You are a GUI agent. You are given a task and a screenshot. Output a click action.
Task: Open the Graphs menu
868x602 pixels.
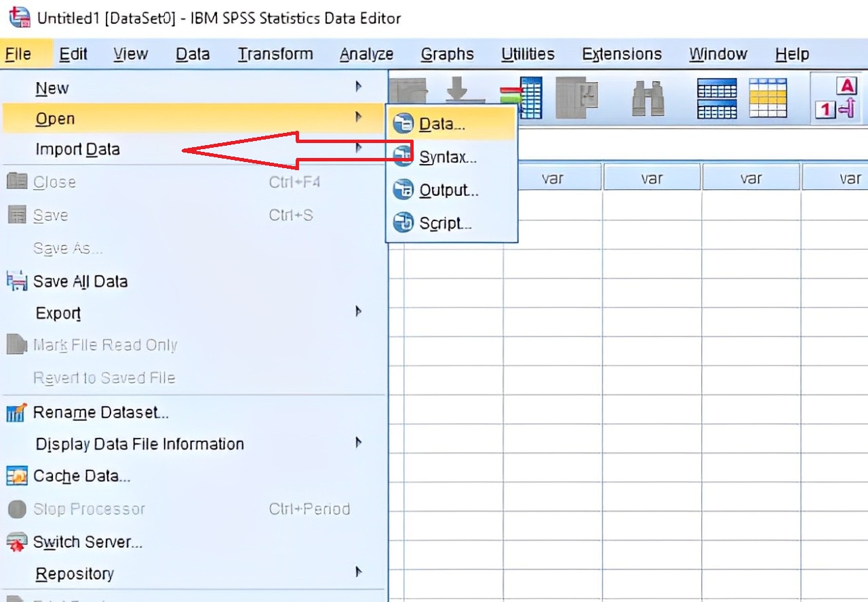tap(448, 54)
